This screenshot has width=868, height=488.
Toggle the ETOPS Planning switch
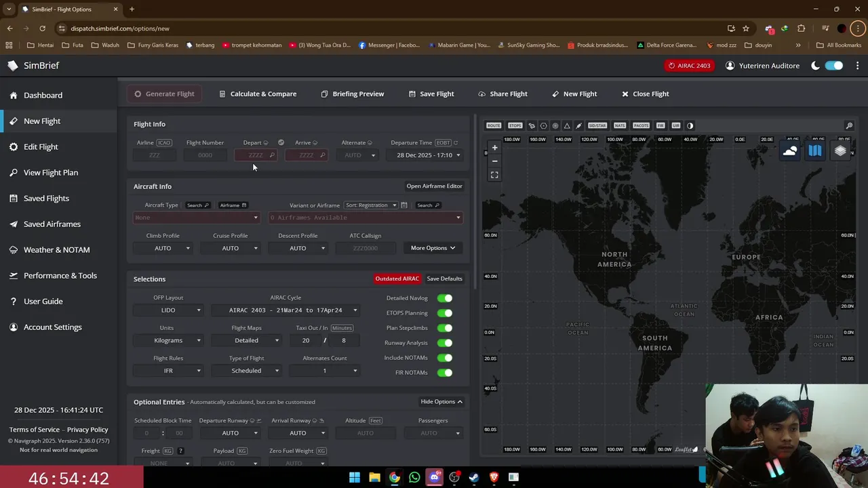coord(445,313)
